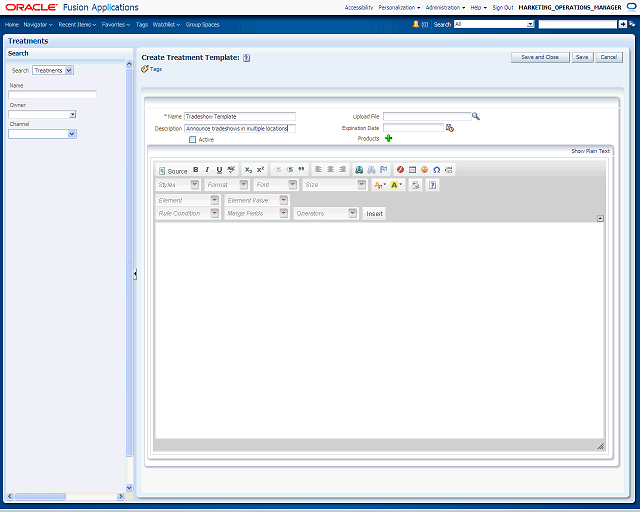Click the Description input field

coord(240,128)
